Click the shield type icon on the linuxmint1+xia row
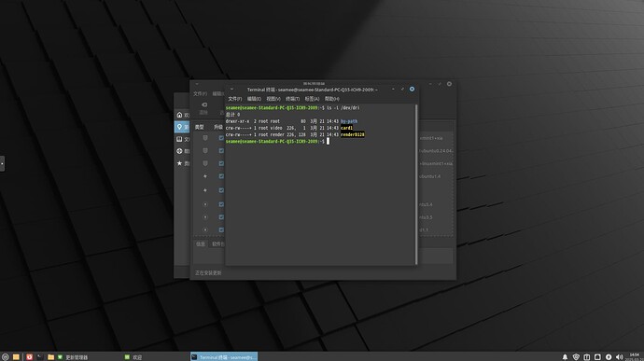644x361 pixels. pos(205,163)
